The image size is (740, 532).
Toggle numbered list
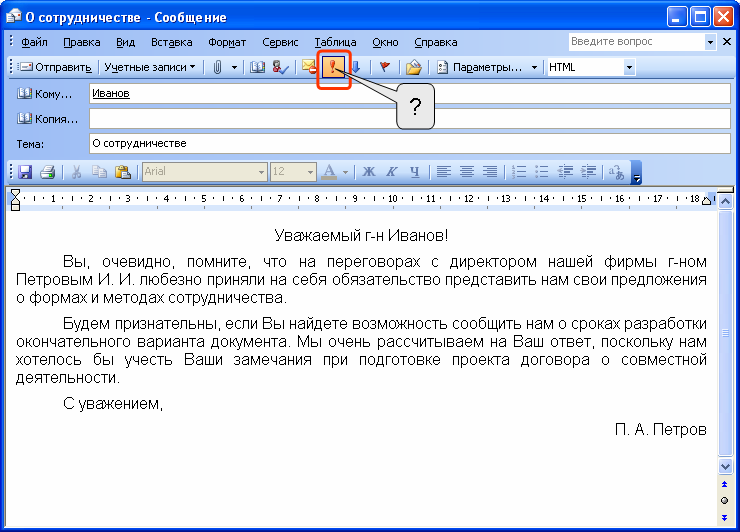(519, 172)
